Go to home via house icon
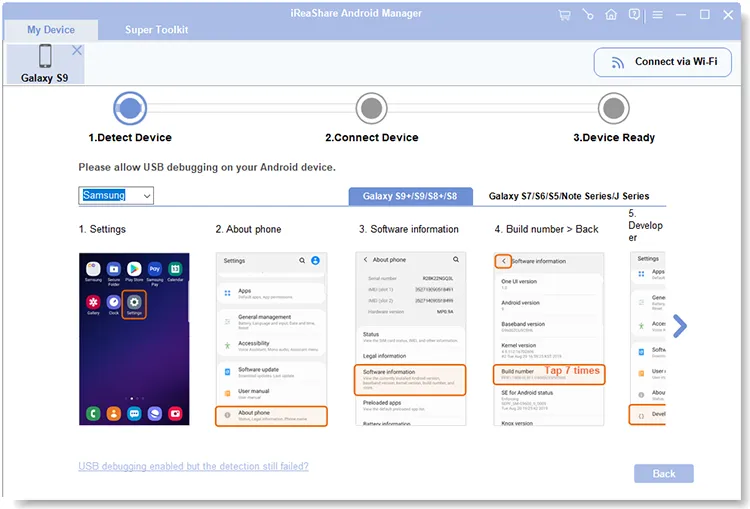Screen dimensions: 750x509 click(x=611, y=15)
